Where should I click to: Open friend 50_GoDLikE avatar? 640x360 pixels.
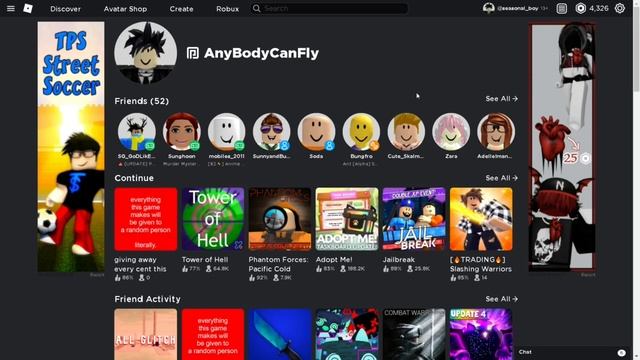point(137,131)
